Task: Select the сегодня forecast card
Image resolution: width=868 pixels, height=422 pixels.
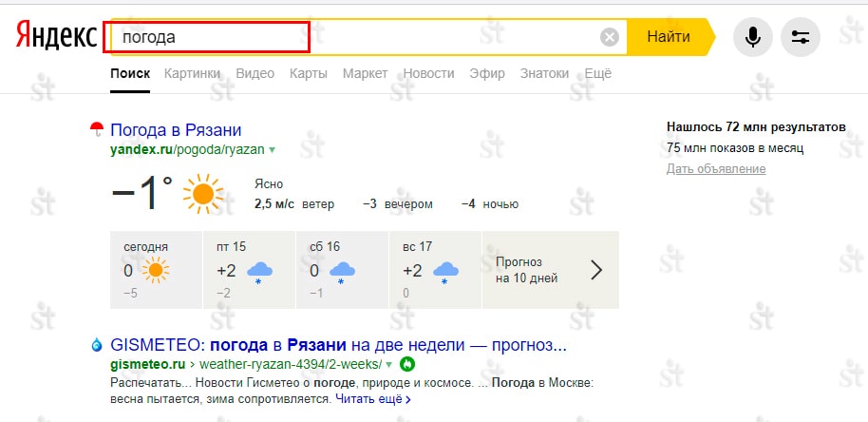Action: point(156,270)
